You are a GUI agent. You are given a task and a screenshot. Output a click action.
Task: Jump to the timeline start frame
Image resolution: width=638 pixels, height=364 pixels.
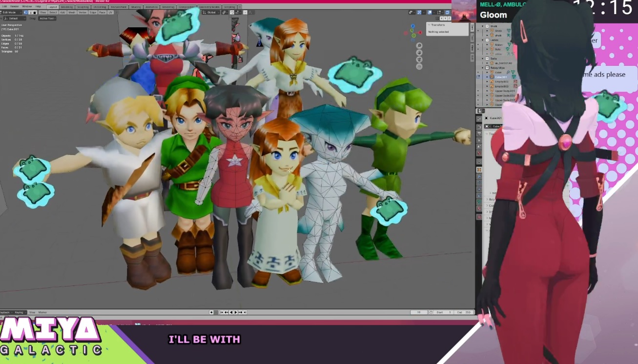tap(222, 312)
